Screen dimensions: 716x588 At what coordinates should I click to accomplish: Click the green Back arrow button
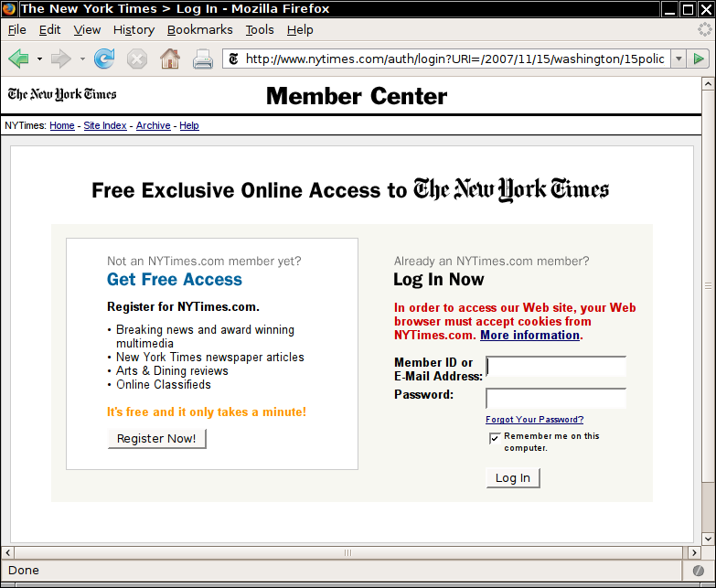click(x=18, y=59)
